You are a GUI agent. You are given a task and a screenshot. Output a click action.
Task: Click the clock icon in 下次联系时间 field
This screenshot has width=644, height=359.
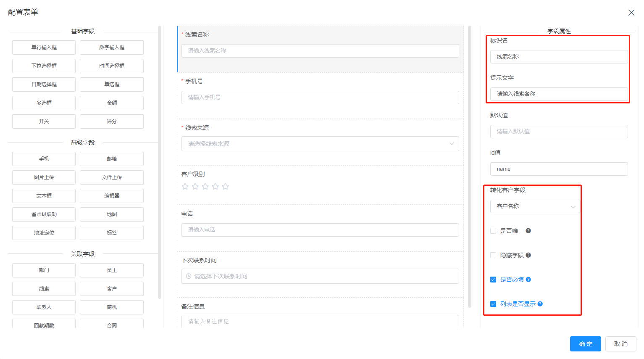click(189, 276)
